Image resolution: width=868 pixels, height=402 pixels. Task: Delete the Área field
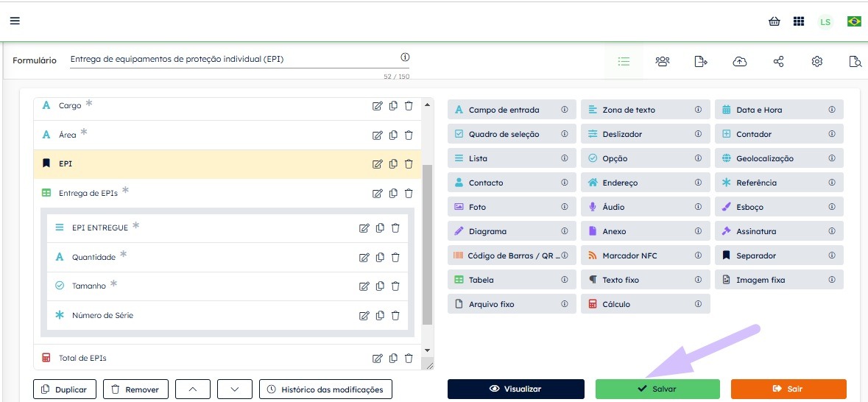tap(409, 135)
